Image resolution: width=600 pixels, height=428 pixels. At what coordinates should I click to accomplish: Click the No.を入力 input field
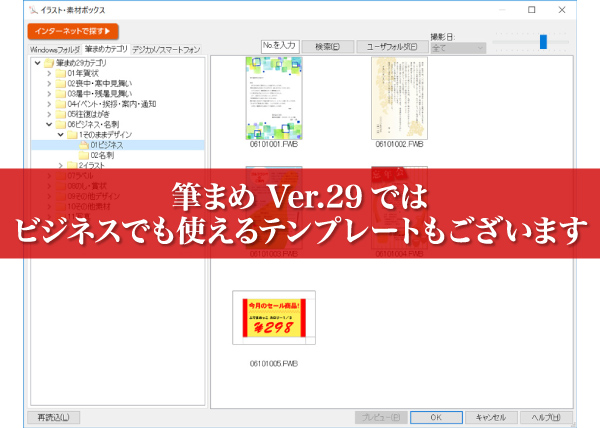[279, 45]
